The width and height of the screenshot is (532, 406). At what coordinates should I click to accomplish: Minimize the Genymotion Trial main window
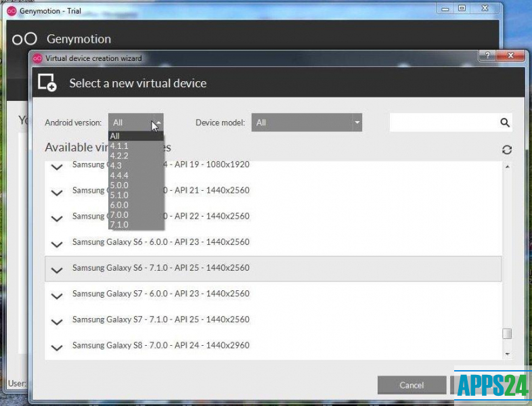point(445,9)
